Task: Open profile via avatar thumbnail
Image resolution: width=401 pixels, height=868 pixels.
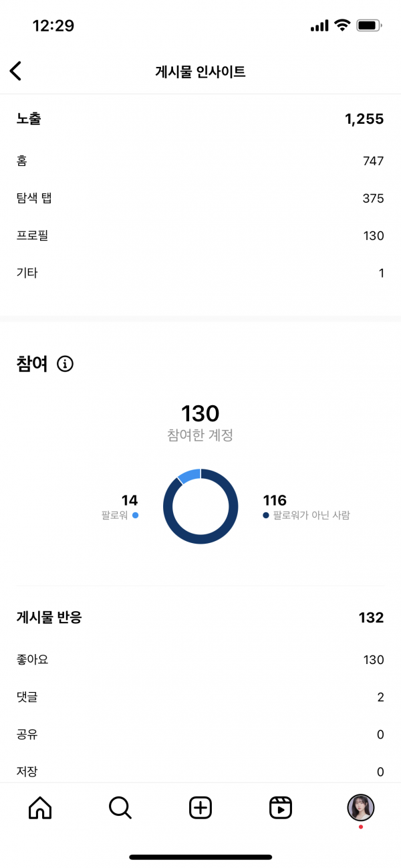Action: [x=361, y=808]
